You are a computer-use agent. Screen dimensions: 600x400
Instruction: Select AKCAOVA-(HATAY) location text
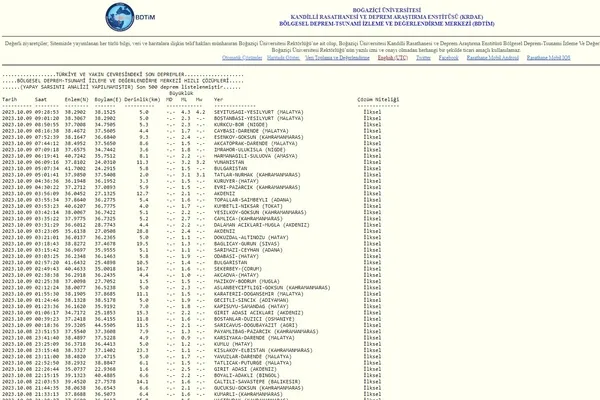(236, 275)
